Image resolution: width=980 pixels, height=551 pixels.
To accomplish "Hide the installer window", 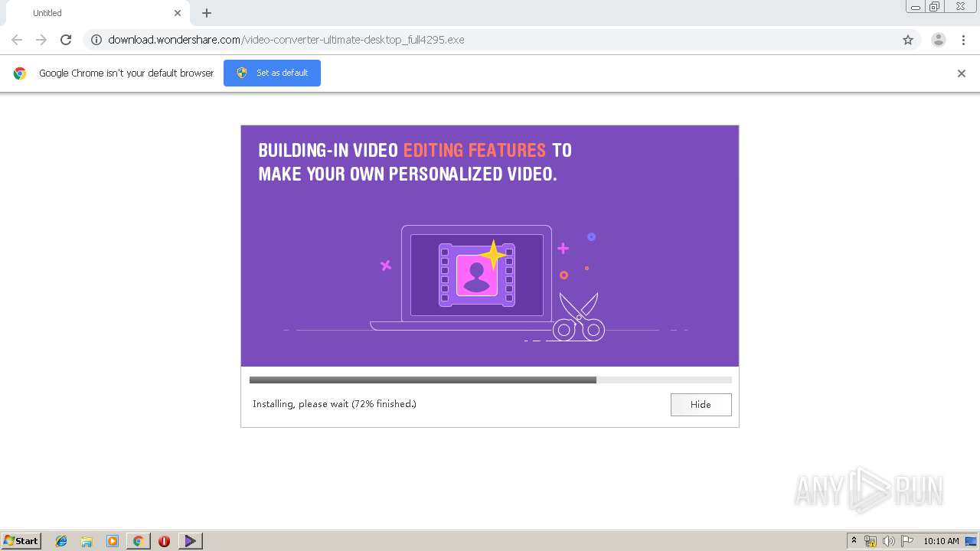I will click(701, 405).
